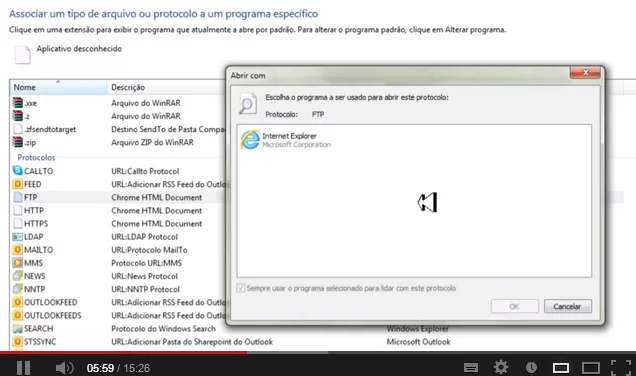Image resolution: width=636 pixels, height=376 pixels.
Task: Click the STSSYNC protocol icon
Action: (x=17, y=342)
